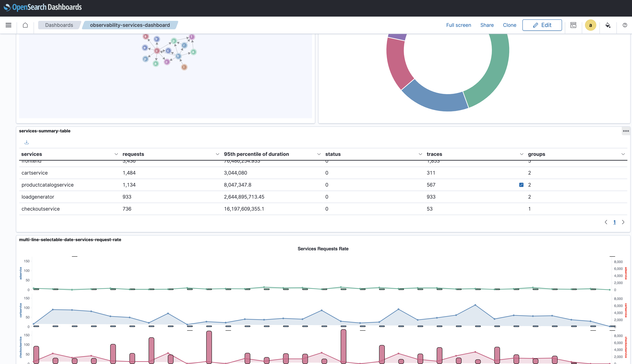The height and width of the screenshot is (364, 632).
Task: Select the pink 's' node in service map
Action: click(x=146, y=37)
